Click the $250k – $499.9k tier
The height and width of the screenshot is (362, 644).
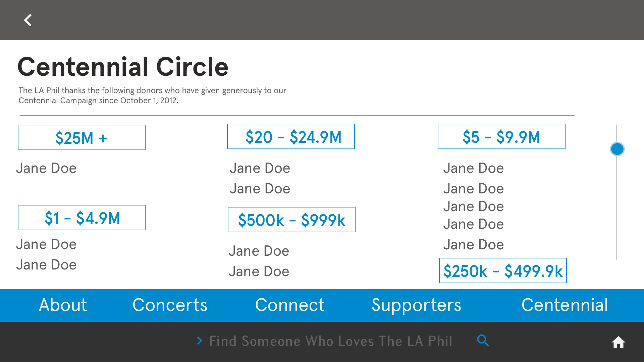[x=503, y=270]
